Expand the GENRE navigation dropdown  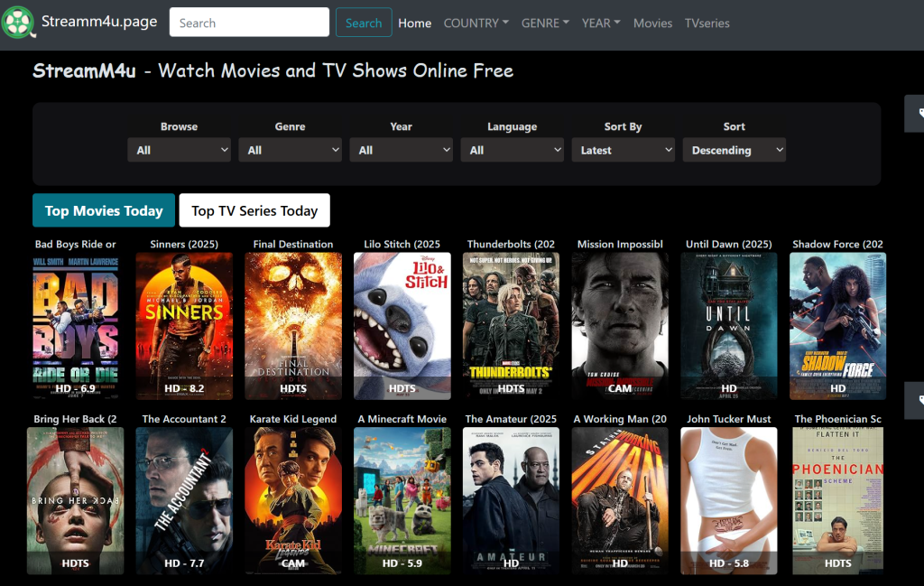pyautogui.click(x=545, y=23)
